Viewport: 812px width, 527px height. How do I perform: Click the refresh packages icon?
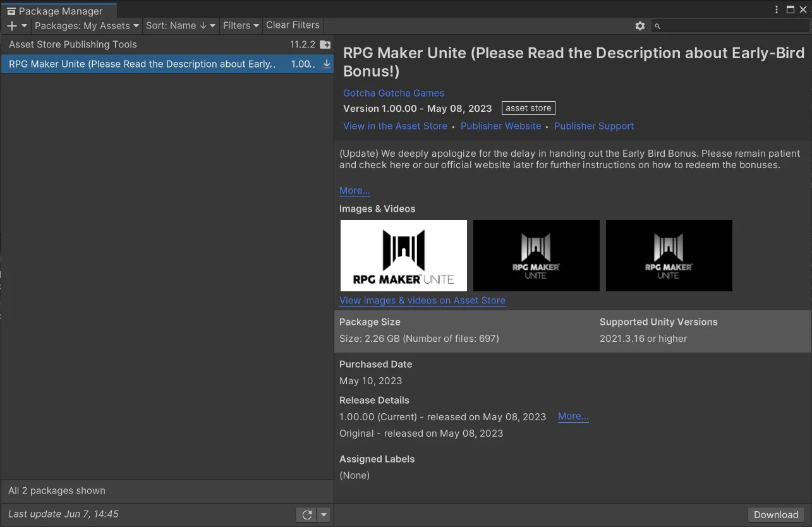(x=306, y=515)
